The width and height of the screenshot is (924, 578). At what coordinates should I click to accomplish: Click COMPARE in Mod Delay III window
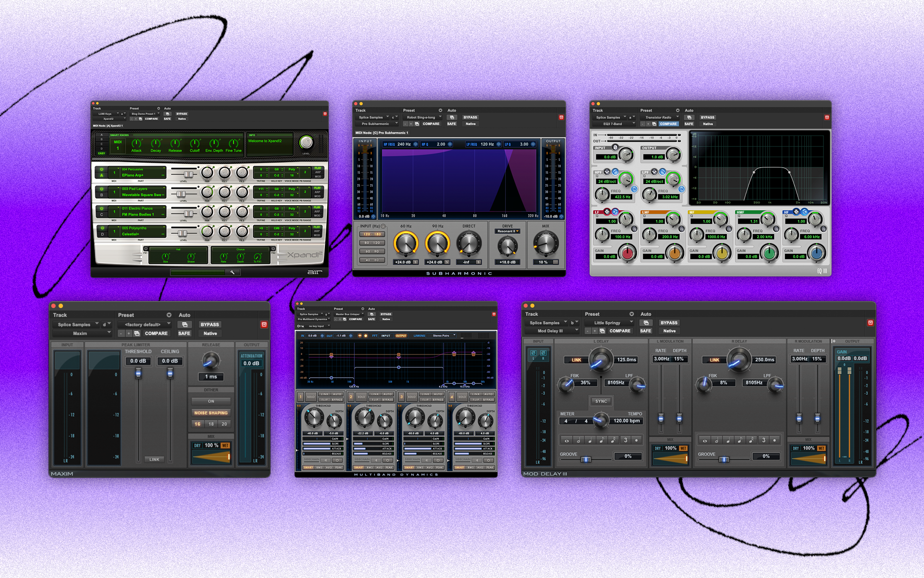(x=620, y=331)
